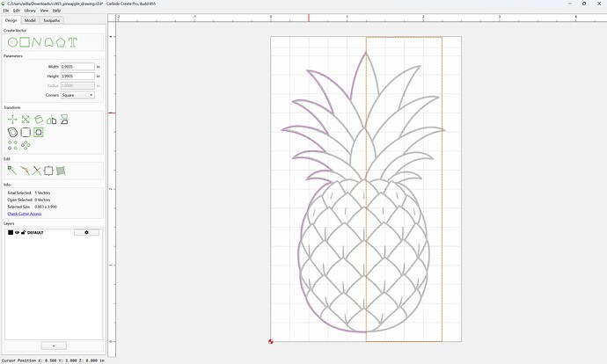Click the Height input field

point(77,76)
